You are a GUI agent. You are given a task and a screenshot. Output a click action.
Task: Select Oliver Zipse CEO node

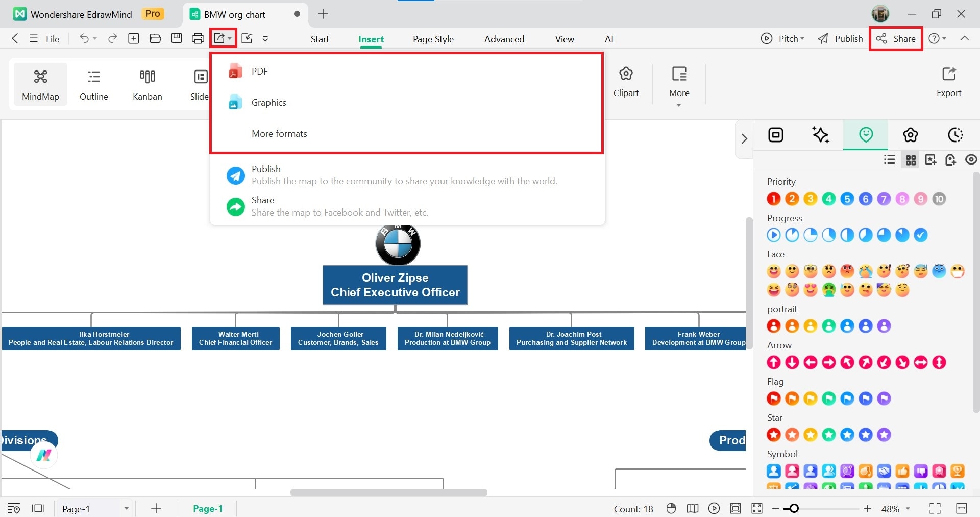pos(395,285)
